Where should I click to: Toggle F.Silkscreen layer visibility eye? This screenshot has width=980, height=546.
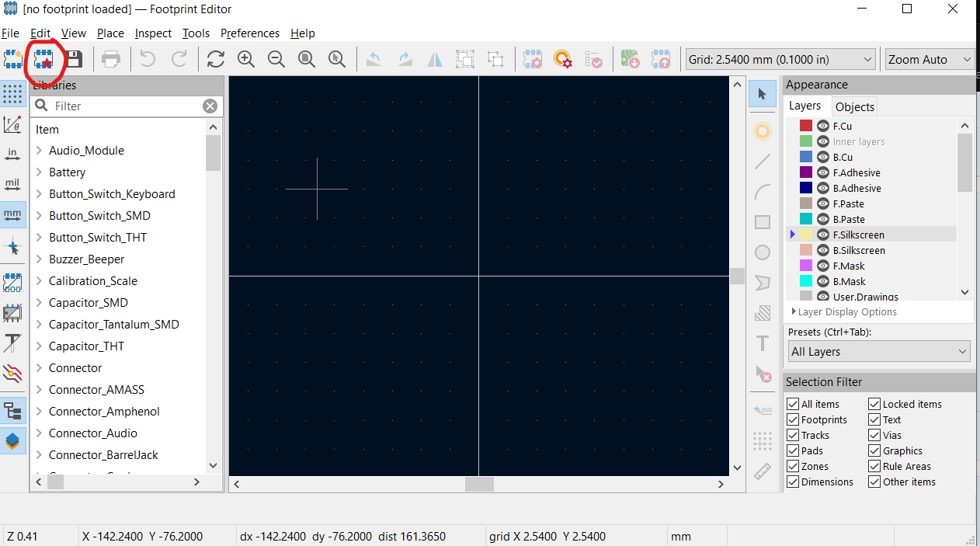point(823,235)
